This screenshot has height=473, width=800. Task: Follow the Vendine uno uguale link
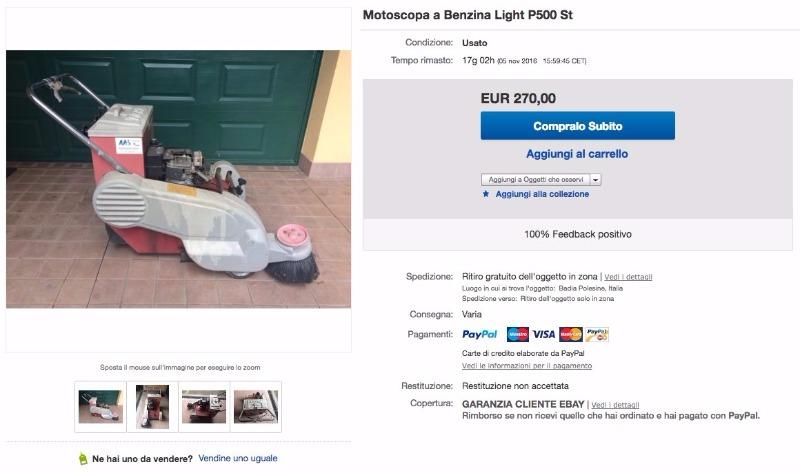[x=238, y=458]
